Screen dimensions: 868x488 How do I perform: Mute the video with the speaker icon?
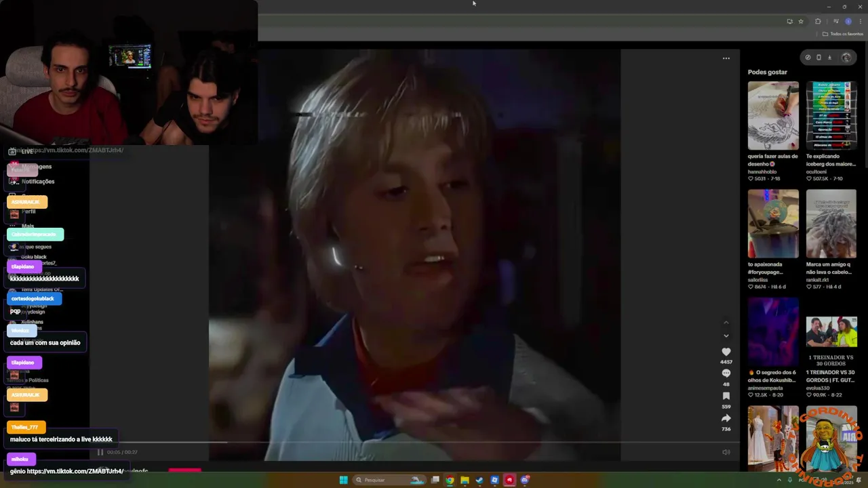726,452
